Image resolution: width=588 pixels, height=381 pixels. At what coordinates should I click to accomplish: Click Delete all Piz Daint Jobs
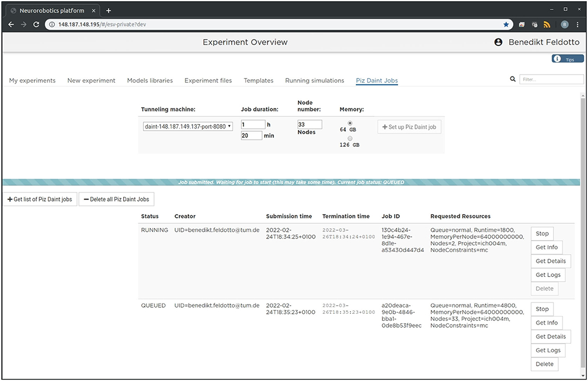116,199
